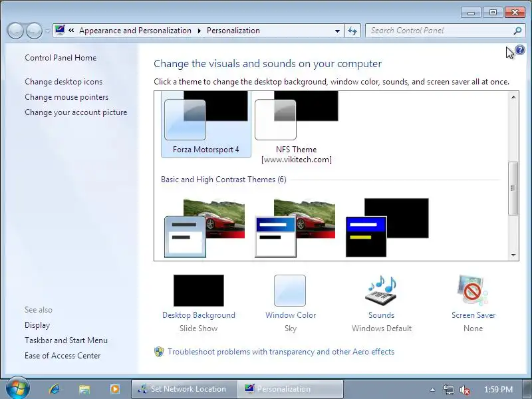Switch to Personalization taskbar button
The height and width of the screenshot is (399, 532).
(x=290, y=389)
